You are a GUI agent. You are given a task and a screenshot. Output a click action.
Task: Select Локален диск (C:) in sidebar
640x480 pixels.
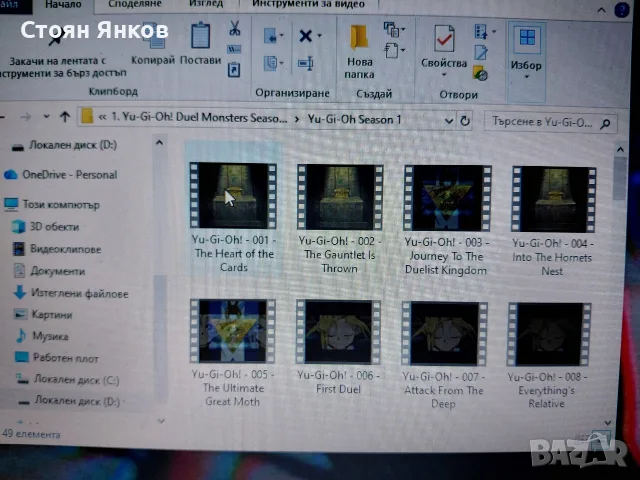68,380
